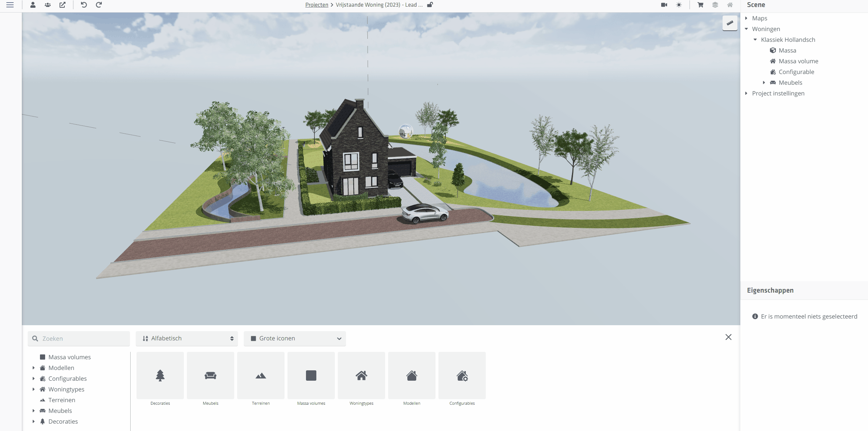The width and height of the screenshot is (868, 431).
Task: Click the camera view icon
Action: coord(664,5)
